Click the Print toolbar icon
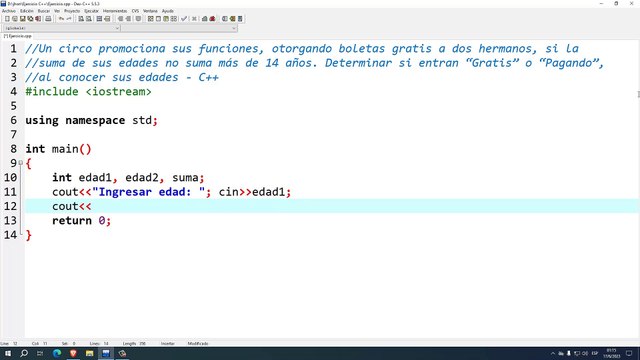 (48, 19)
